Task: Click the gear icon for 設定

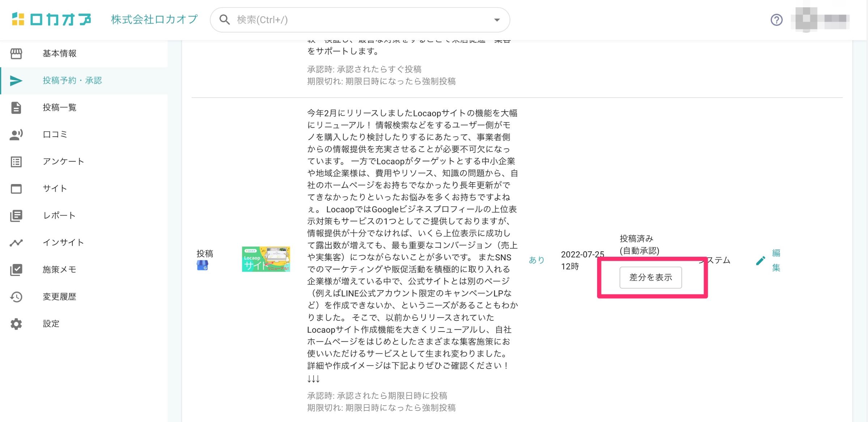Action: point(16,324)
